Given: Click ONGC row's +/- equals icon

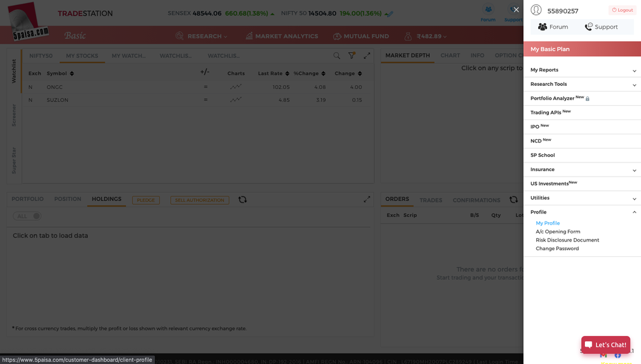Looking at the screenshot, I should (206, 87).
